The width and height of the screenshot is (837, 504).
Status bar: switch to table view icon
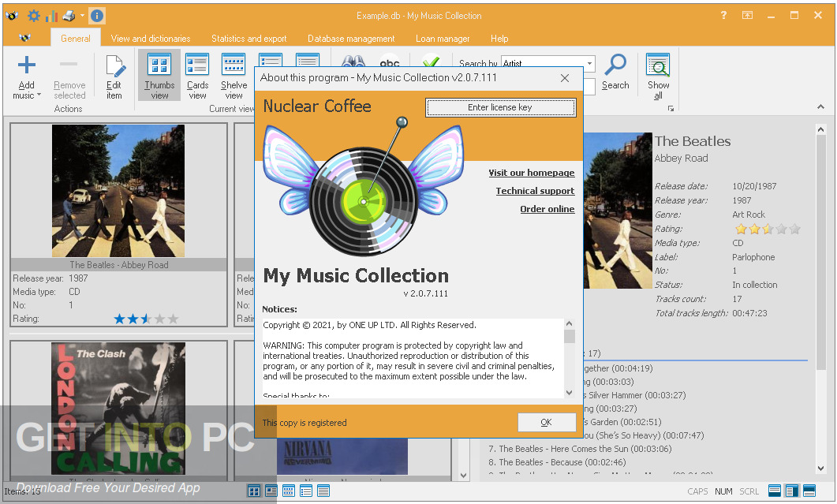point(323,491)
